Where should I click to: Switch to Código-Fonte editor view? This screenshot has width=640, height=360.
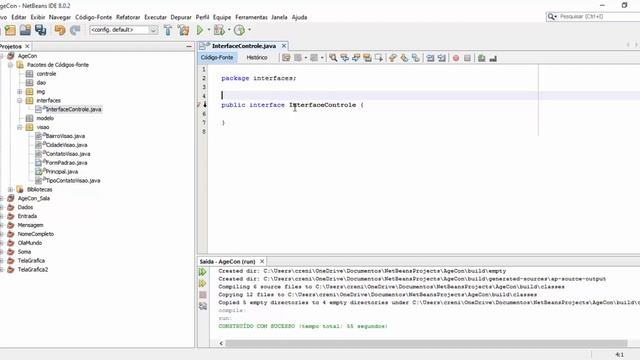(217, 58)
